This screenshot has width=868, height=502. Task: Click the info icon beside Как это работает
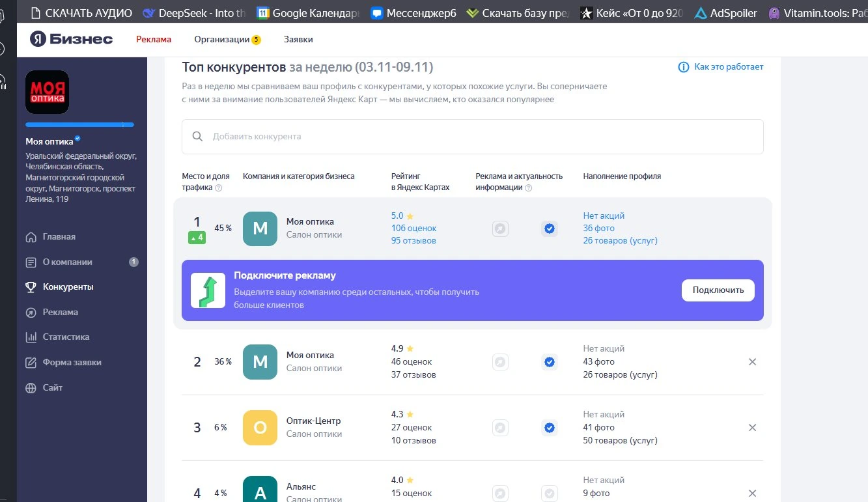684,67
